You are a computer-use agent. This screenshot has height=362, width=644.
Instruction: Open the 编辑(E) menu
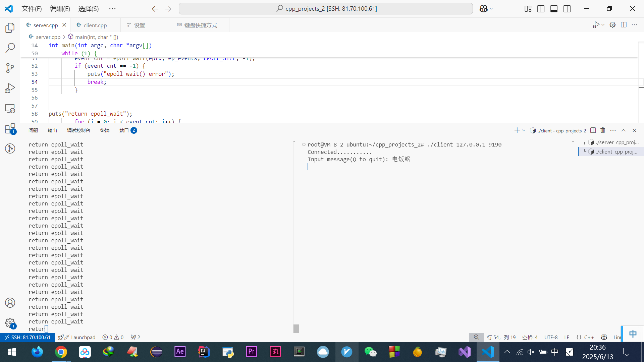tap(60, 9)
